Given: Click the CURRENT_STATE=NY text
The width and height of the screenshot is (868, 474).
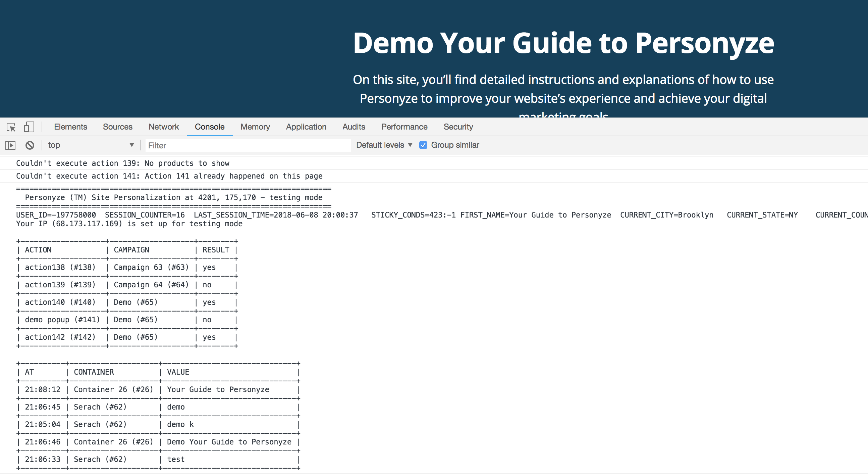Looking at the screenshot, I should (762, 215).
